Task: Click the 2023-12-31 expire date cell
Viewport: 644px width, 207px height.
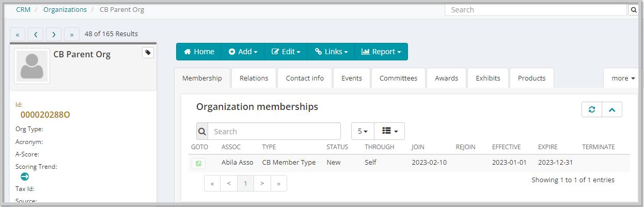Action: point(556,163)
